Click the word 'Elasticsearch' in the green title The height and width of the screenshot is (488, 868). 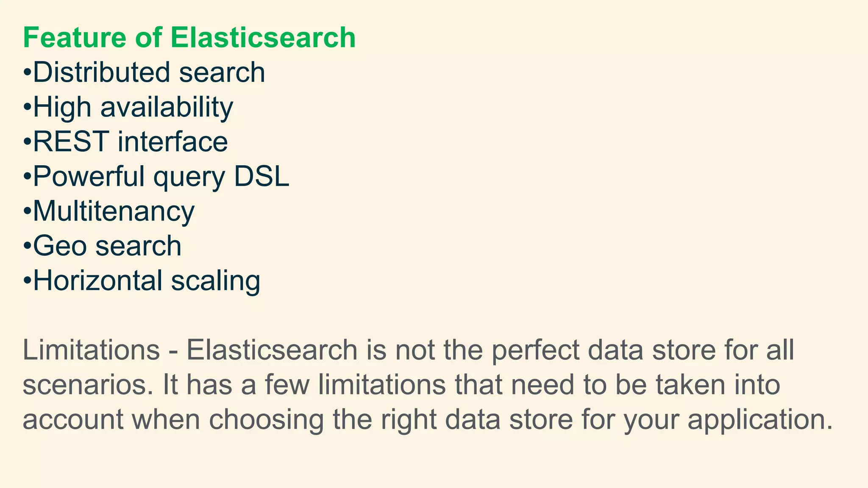[263, 37]
